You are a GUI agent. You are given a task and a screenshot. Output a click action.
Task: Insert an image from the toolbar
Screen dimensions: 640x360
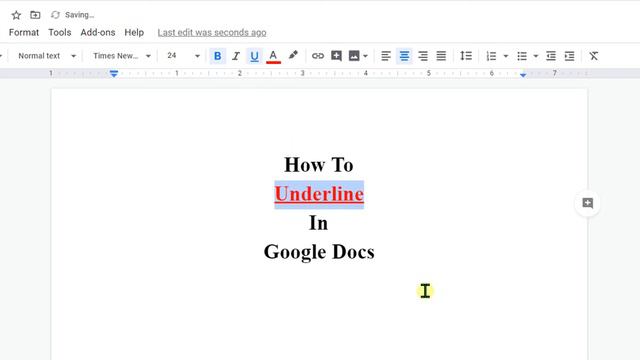pyautogui.click(x=354, y=56)
